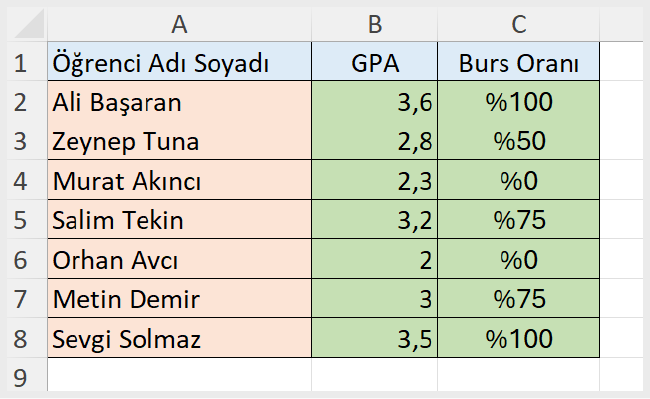650x399 pixels.
Task: Select the Zeynep Tuna cell
Action: 179,140
